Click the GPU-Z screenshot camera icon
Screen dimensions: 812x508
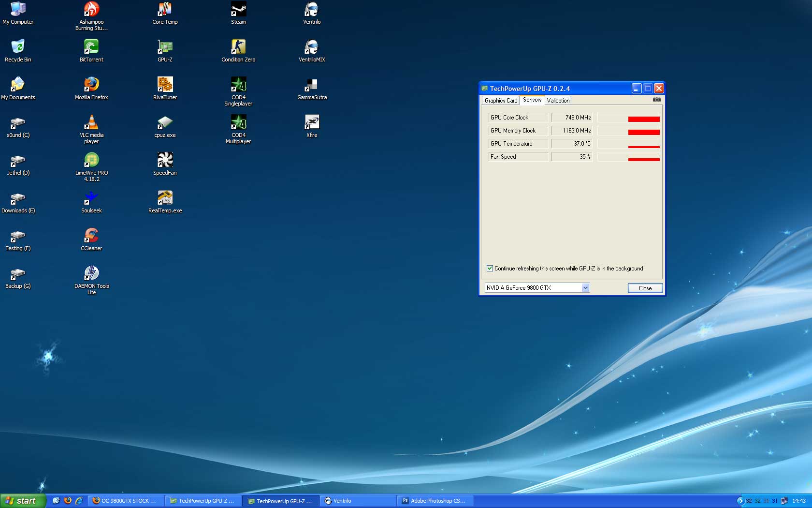(x=656, y=100)
